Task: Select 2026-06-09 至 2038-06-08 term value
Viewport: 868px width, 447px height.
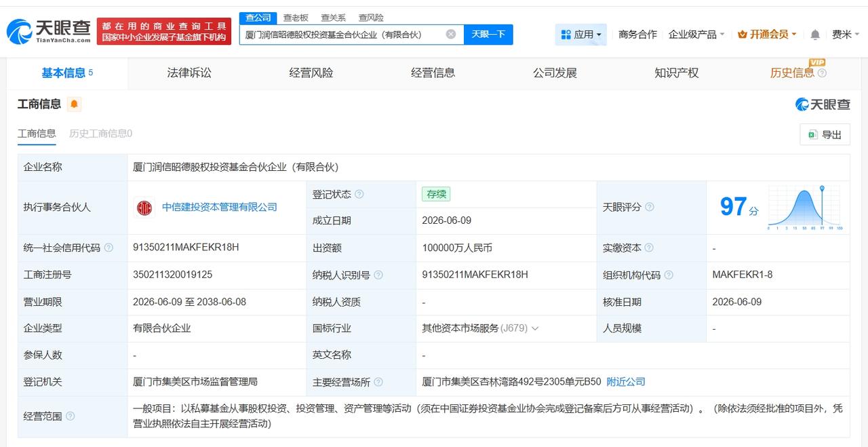Action: (x=189, y=302)
